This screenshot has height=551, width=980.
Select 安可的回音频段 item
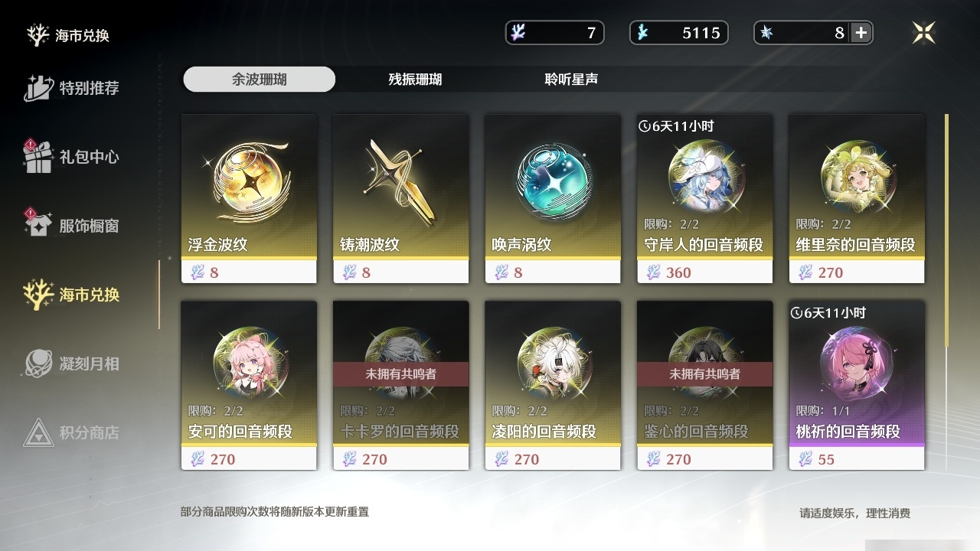click(249, 385)
